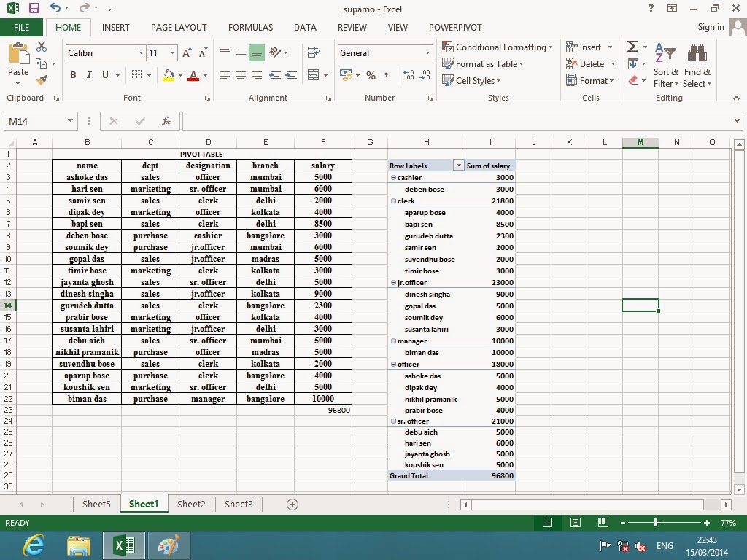Screen dimensions: 747x560
Task: Click Increase Indent icon
Action: click(x=291, y=75)
